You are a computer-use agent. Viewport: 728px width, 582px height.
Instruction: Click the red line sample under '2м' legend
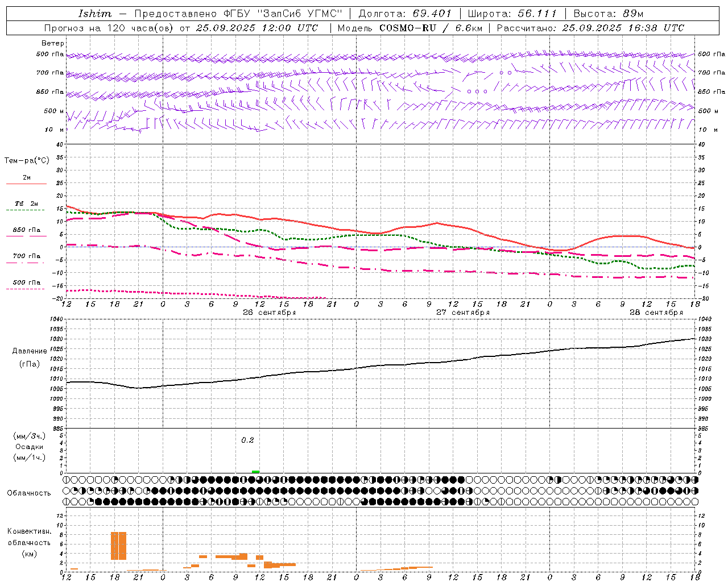(x=26, y=184)
